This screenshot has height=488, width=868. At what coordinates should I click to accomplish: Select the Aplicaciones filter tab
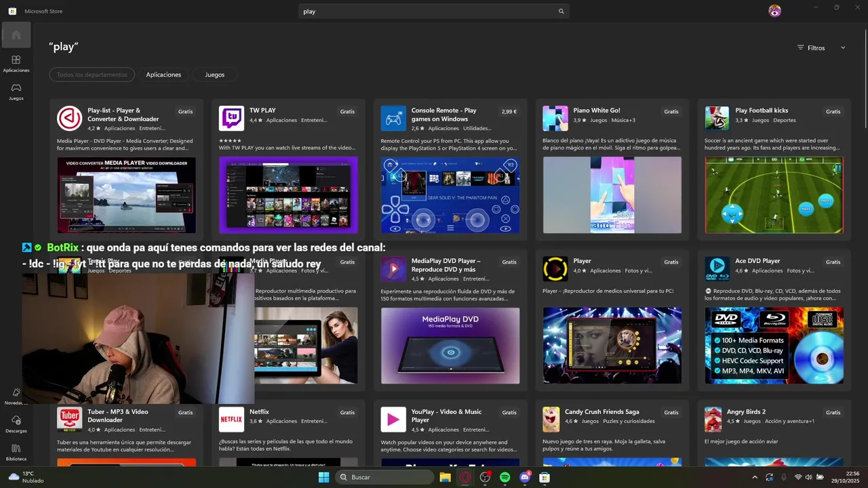click(163, 75)
